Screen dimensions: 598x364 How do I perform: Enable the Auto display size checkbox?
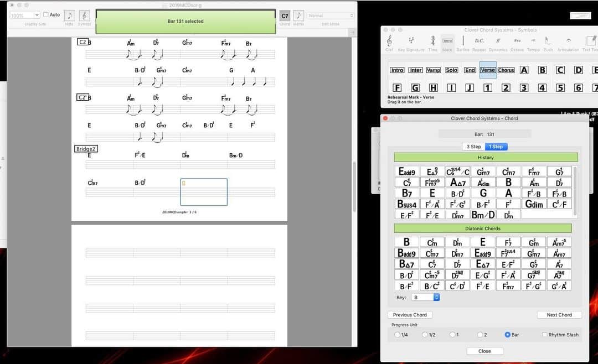click(46, 14)
